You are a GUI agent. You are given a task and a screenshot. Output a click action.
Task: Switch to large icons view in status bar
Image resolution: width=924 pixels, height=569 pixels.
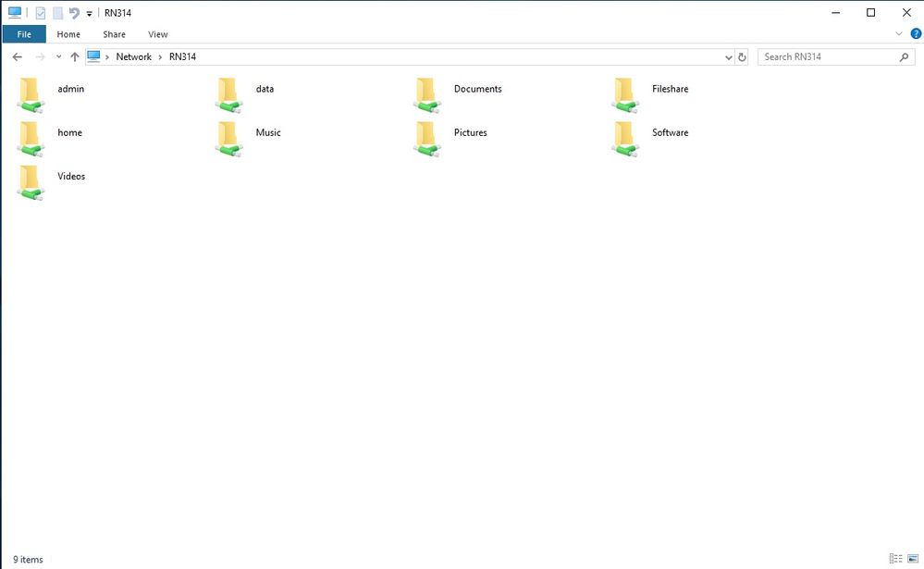click(913, 559)
